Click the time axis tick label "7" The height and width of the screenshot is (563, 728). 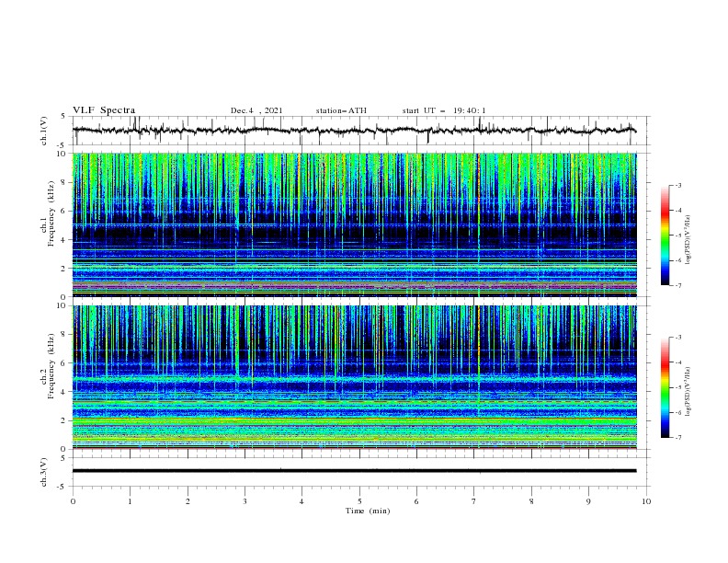pyautogui.click(x=474, y=501)
